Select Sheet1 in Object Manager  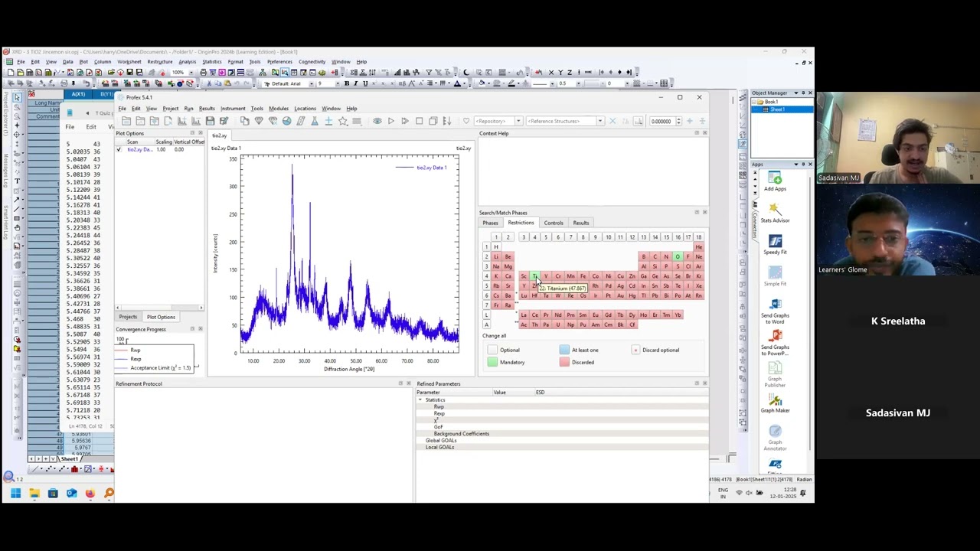[x=778, y=109]
